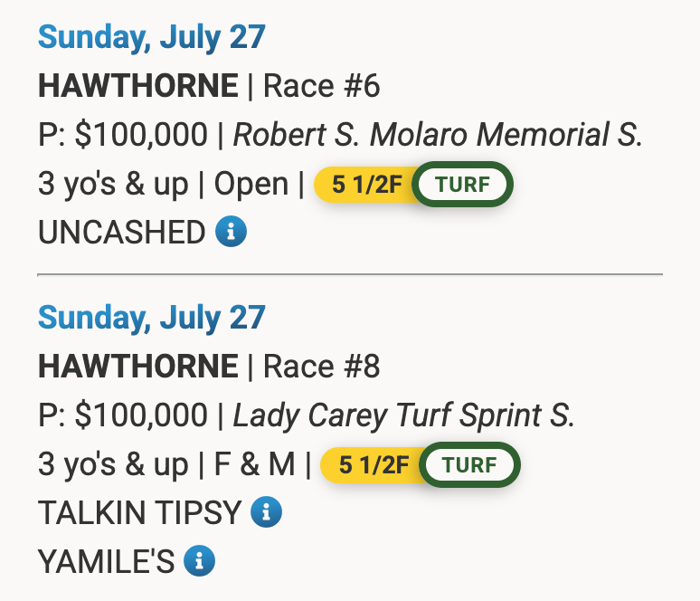Open Sunday, July 27 date above Race #8
700x601 pixels.
pyautogui.click(x=152, y=318)
